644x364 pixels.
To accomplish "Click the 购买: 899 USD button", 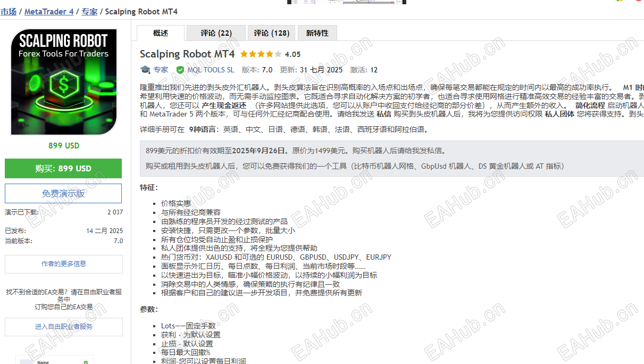I will pos(63,168).
